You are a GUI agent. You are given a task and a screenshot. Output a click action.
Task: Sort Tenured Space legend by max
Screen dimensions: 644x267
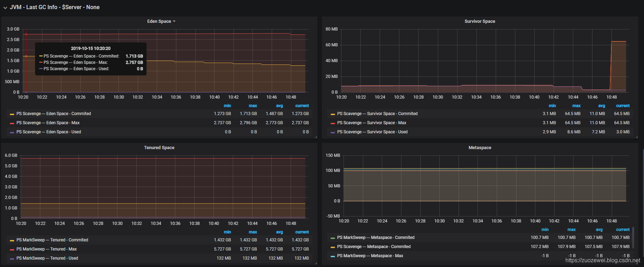click(253, 232)
